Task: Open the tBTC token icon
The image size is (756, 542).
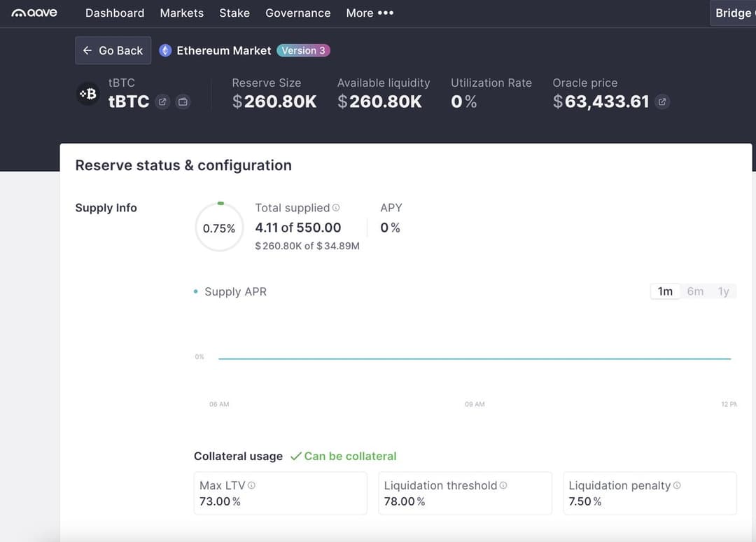Action: (88, 94)
